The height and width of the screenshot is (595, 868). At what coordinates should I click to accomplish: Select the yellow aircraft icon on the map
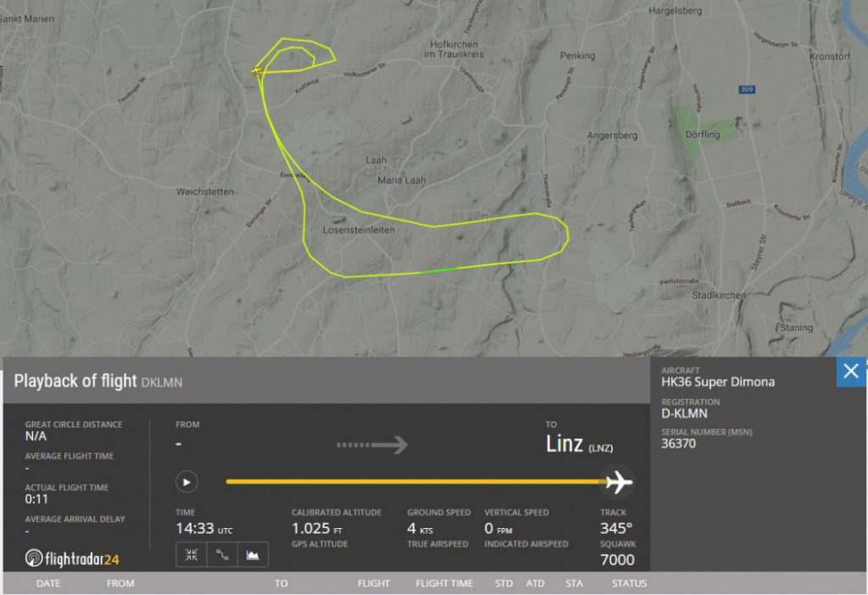[x=256, y=71]
